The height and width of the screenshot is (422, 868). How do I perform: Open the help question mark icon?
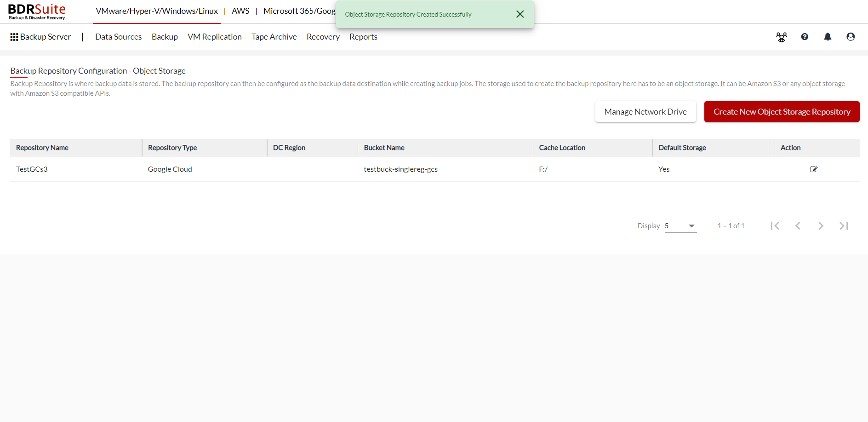click(x=805, y=37)
